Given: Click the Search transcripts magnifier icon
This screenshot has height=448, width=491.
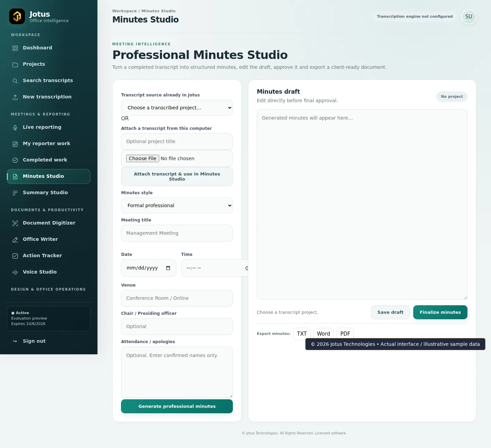Looking at the screenshot, I should pos(15,81).
